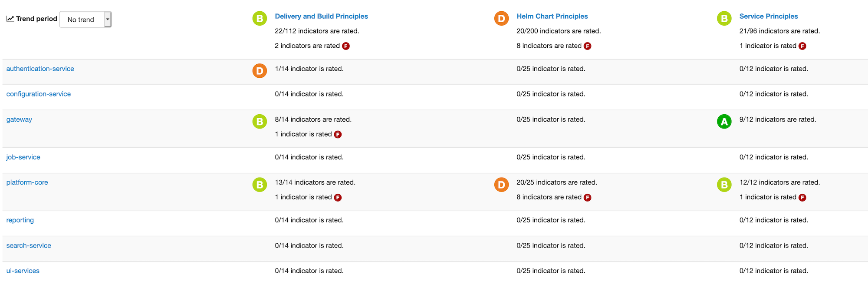Open the authentication-service project link
This screenshot has width=868, height=288.
point(40,69)
